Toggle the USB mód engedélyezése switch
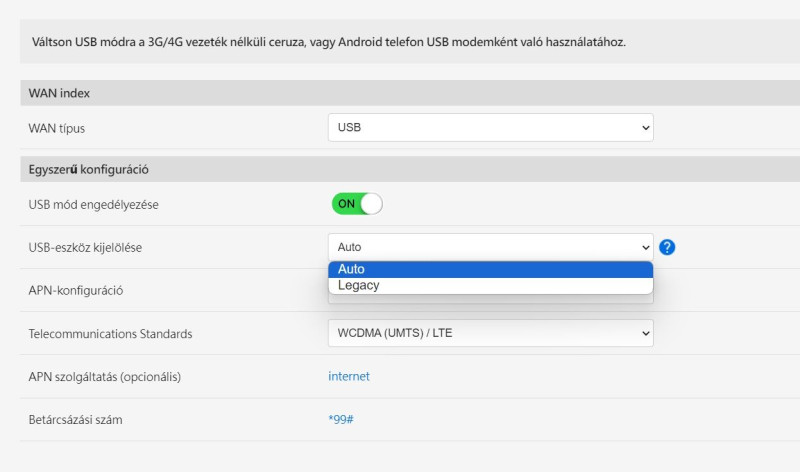 coord(357,204)
